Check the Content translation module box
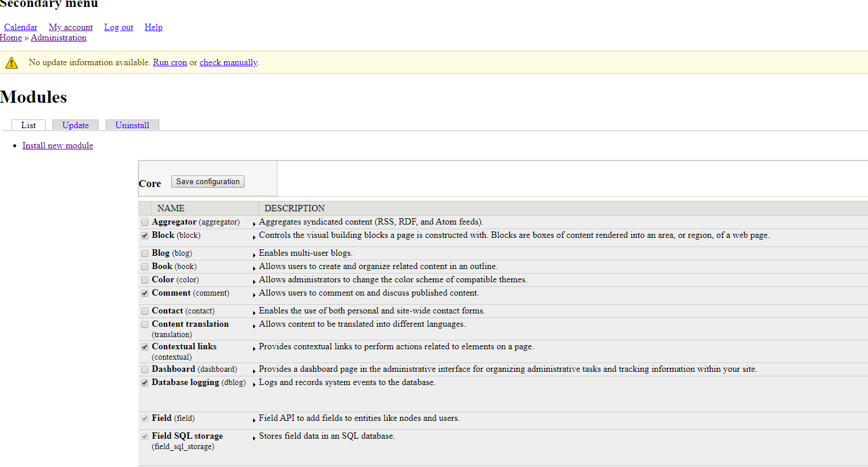 (145, 324)
